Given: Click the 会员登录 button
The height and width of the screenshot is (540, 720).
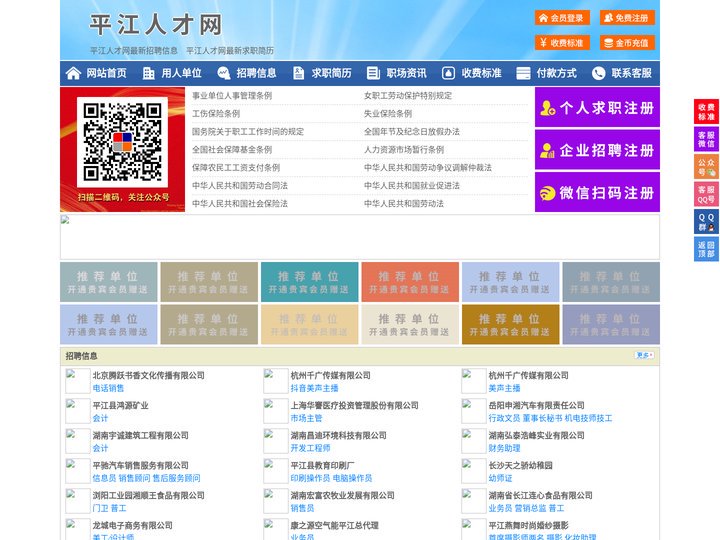Looking at the screenshot, I should (x=562, y=18).
